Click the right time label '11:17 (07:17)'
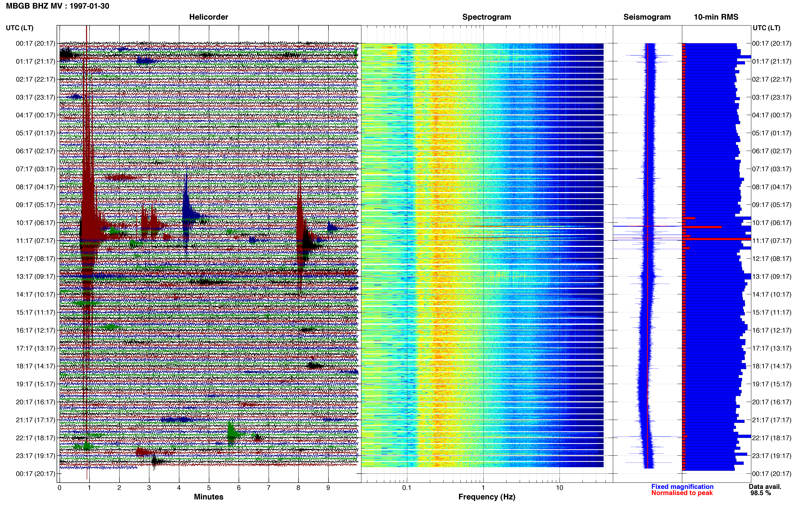This screenshot has height=508, width=812. (772, 240)
